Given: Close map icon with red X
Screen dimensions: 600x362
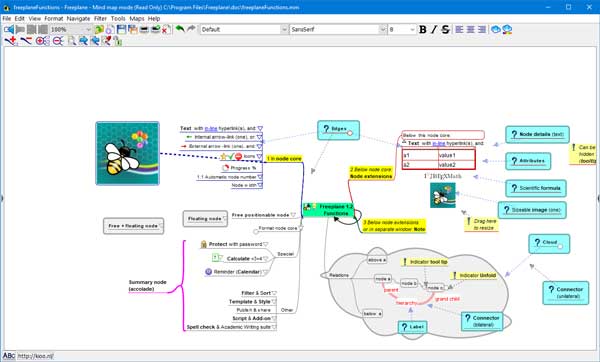Looking at the screenshot, I should point(166,29).
